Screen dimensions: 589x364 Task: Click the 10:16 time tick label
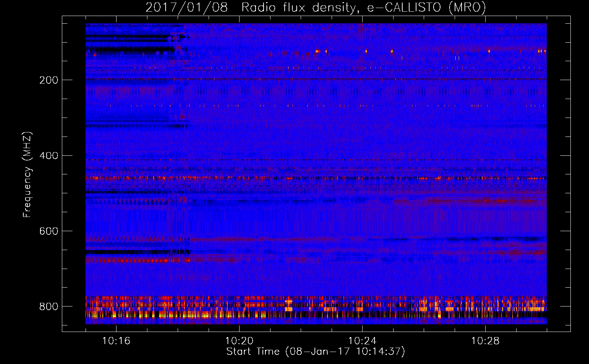116,341
